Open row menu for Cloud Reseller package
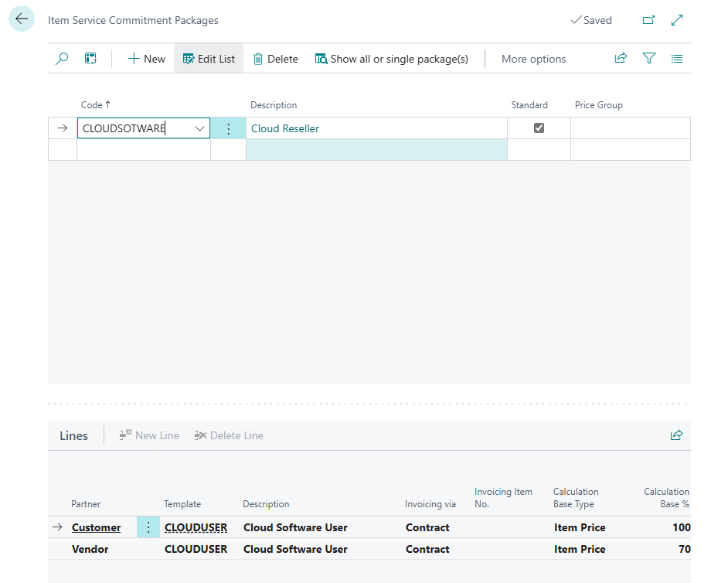 (x=228, y=128)
